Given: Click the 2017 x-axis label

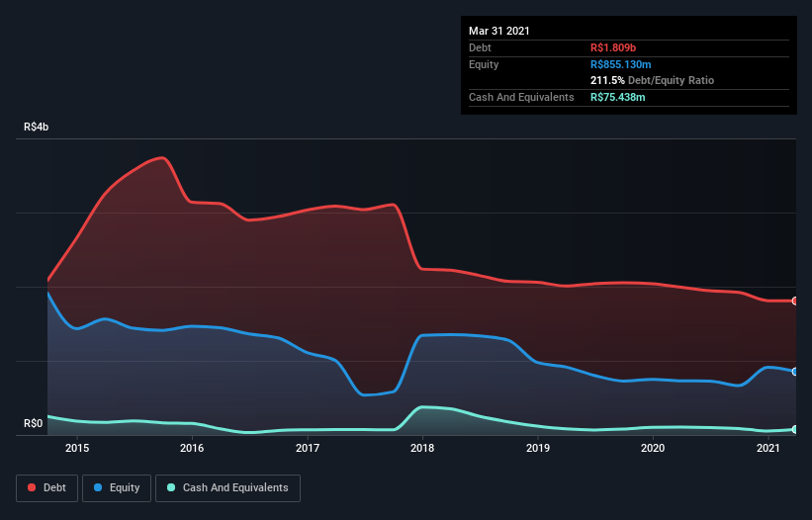Looking at the screenshot, I should coord(308,448).
